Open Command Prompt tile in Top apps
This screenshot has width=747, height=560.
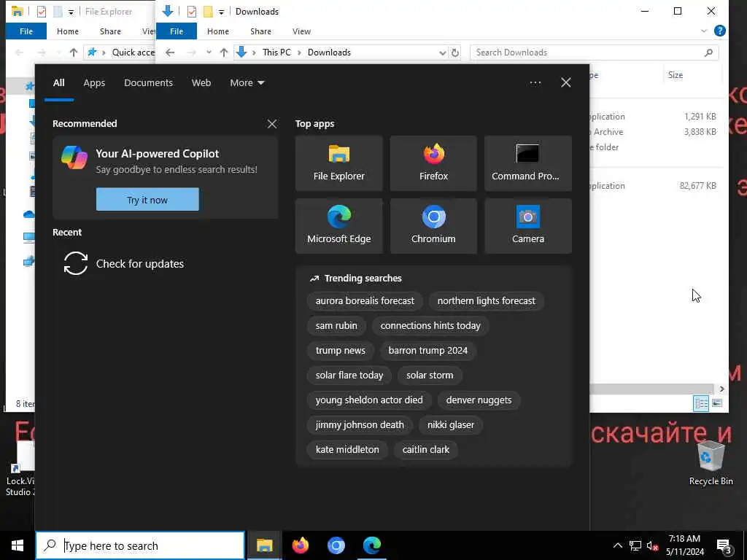point(528,163)
